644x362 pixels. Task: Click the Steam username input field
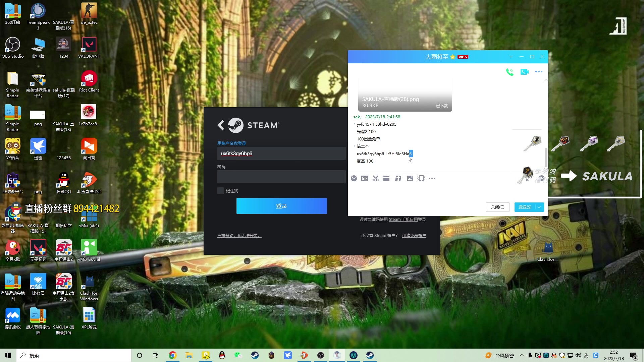click(281, 154)
